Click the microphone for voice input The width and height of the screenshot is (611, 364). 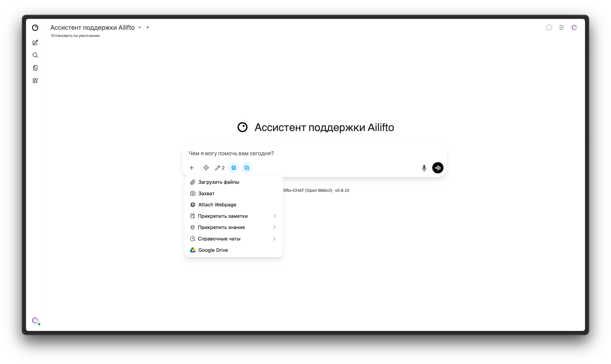[x=424, y=168]
